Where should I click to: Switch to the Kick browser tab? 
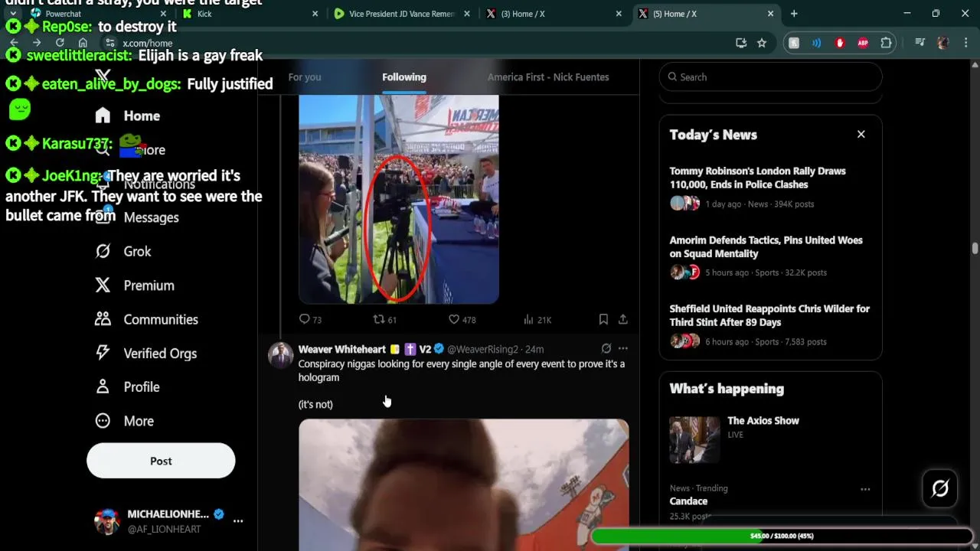[x=250, y=14]
